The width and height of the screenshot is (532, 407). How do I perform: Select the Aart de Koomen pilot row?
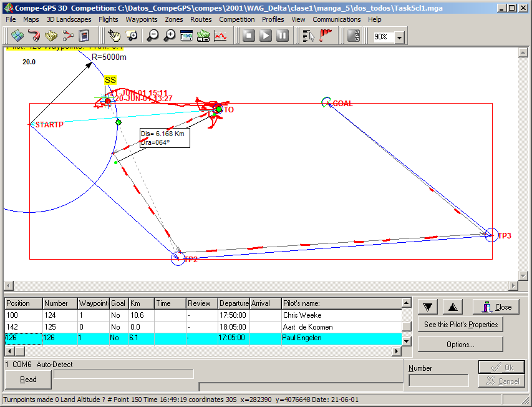pyautogui.click(x=203, y=327)
